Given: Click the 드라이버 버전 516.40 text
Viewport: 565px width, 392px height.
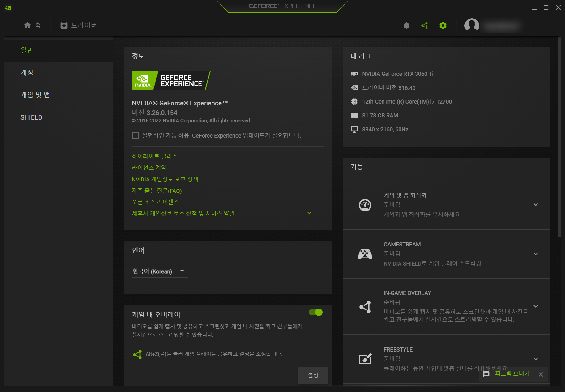Looking at the screenshot, I should pyautogui.click(x=389, y=88).
